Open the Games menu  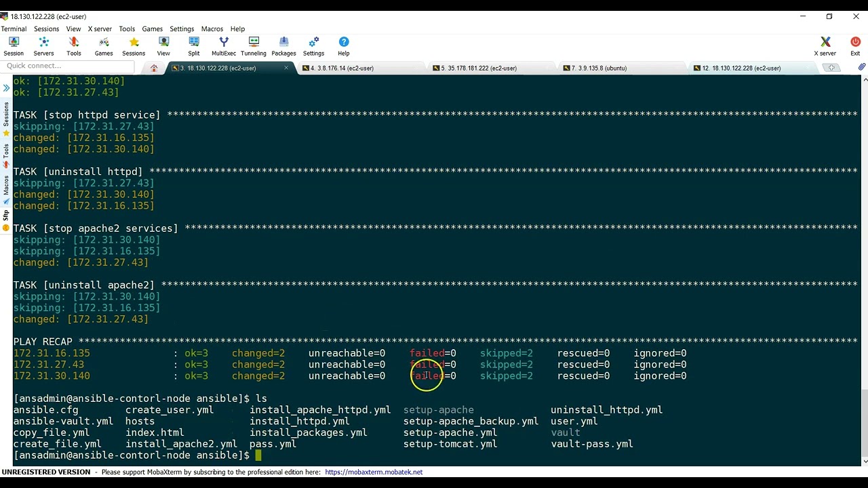[x=152, y=29]
